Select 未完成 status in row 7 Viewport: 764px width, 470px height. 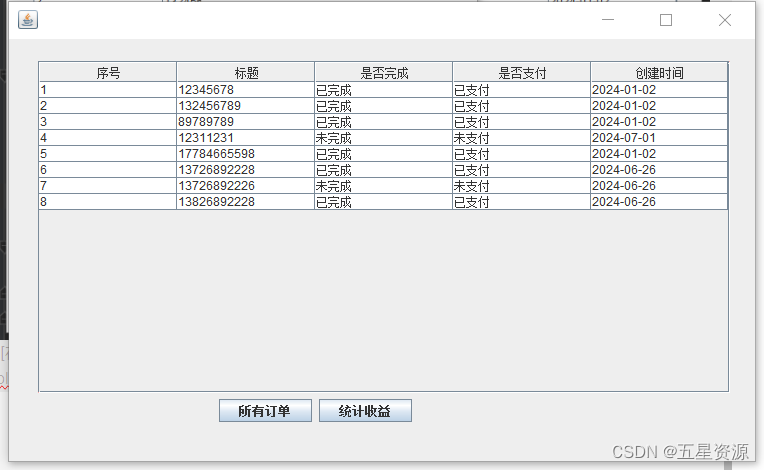(x=383, y=186)
